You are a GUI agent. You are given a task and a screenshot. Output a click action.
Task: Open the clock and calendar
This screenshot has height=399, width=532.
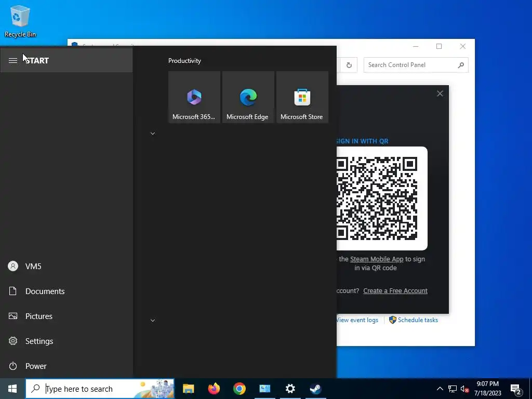click(x=487, y=389)
